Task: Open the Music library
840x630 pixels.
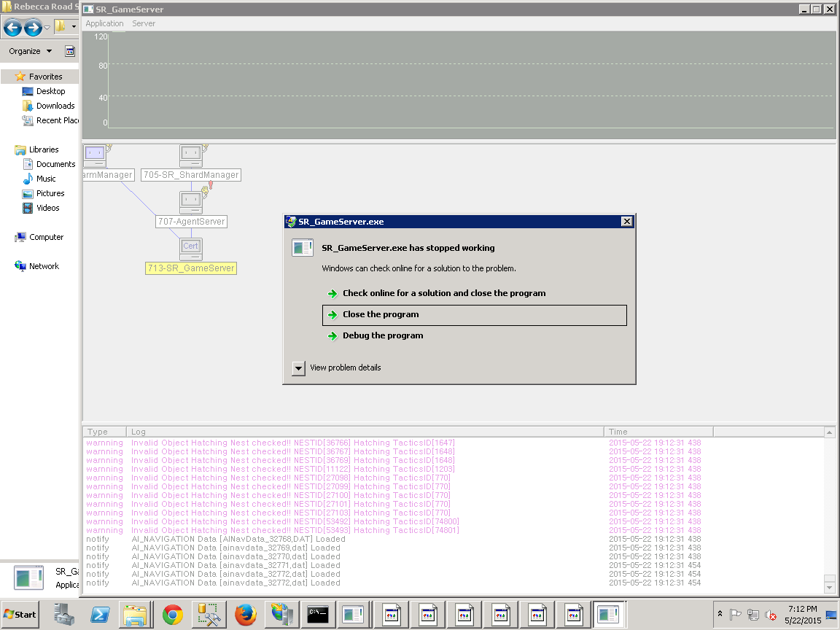Action: coord(45,179)
